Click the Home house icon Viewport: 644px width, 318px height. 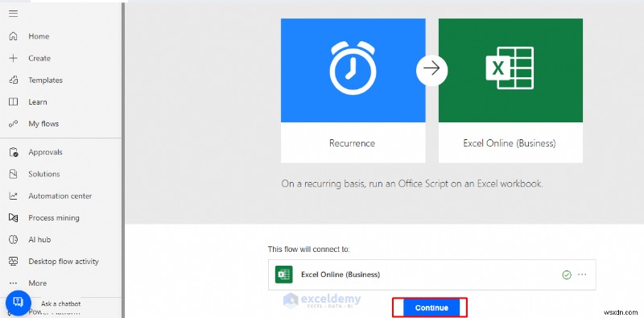tap(13, 36)
